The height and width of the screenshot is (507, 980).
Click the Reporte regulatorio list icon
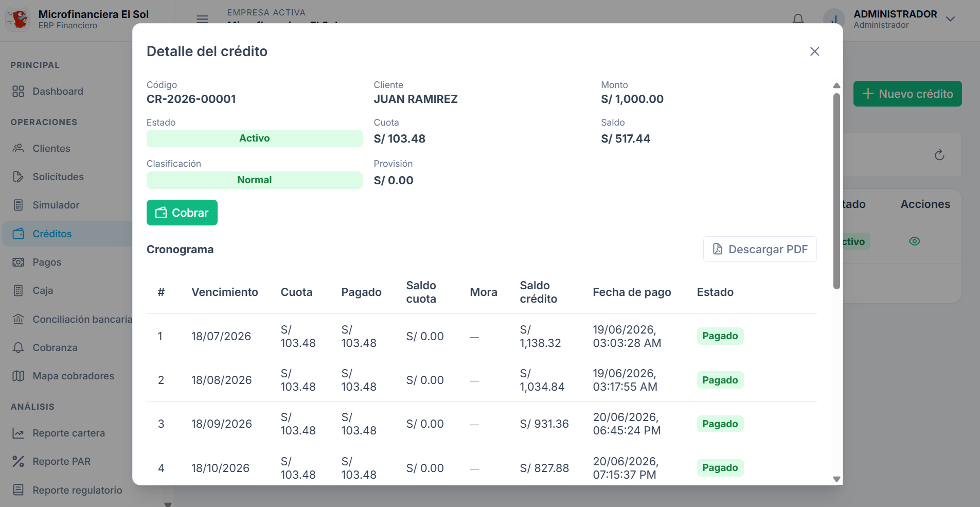tap(19, 490)
